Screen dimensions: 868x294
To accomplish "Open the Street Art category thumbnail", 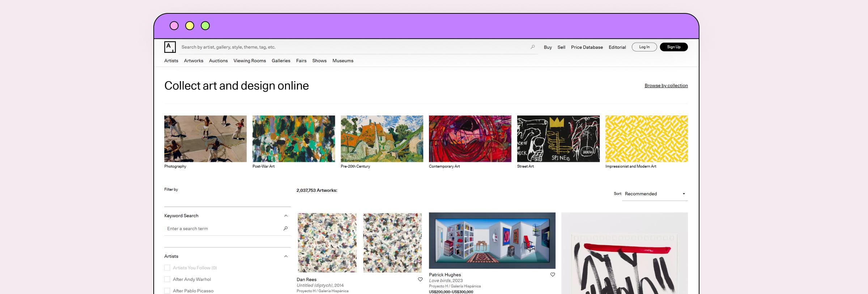I will [x=558, y=139].
